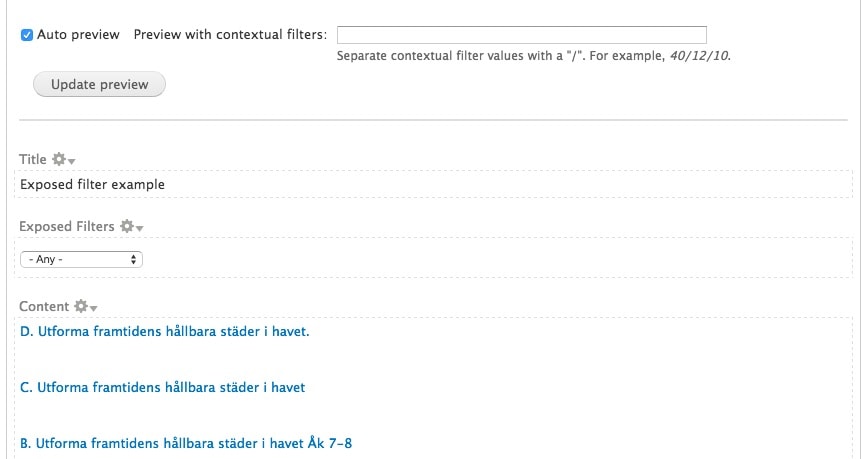Click the "Exposed filter example" title text
This screenshot has width=867, height=459.
[x=92, y=184]
